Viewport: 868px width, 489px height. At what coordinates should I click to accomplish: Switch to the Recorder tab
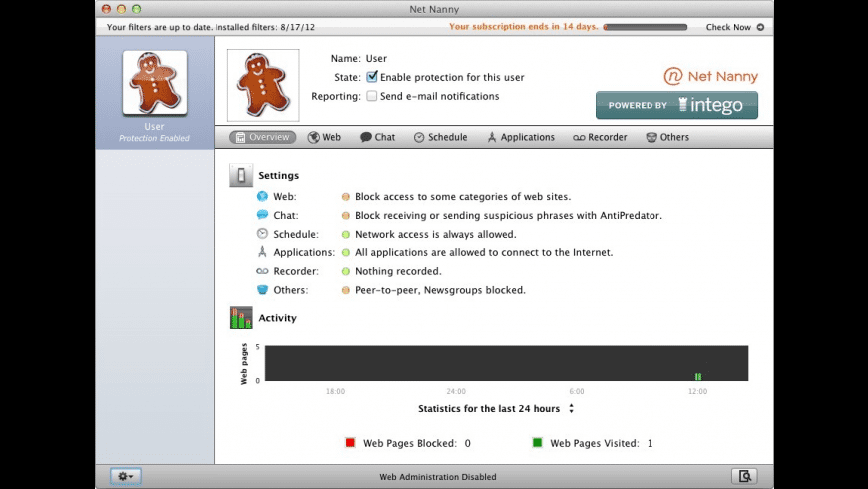[x=600, y=137]
